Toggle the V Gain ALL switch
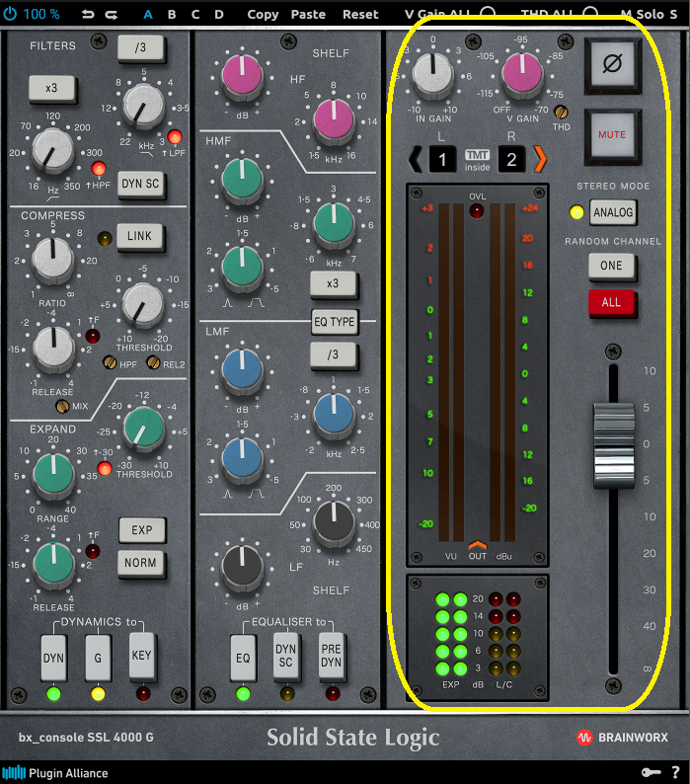The height and width of the screenshot is (784, 690). (488, 15)
